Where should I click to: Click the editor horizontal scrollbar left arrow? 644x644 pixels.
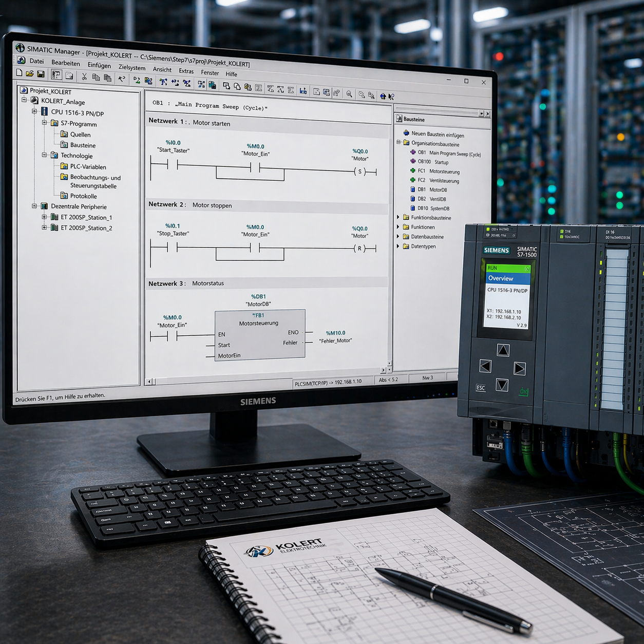(x=149, y=382)
